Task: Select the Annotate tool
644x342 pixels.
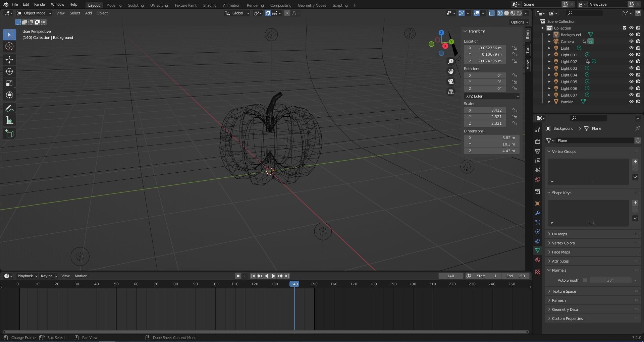Action: pos(9,108)
